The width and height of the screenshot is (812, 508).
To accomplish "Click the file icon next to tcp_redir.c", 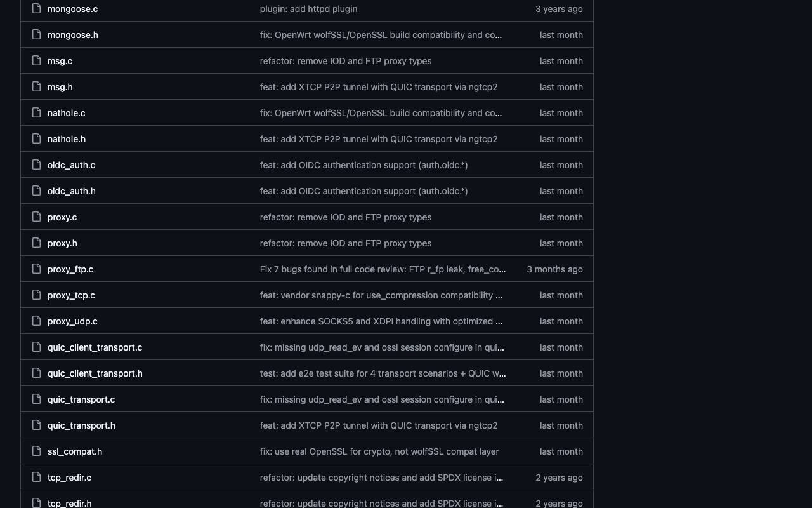I will (36, 478).
